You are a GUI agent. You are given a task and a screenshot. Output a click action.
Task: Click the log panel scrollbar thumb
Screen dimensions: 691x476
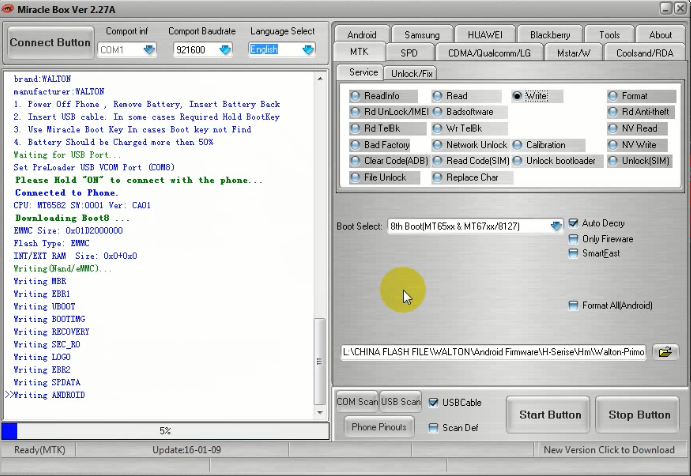pyautogui.click(x=319, y=361)
